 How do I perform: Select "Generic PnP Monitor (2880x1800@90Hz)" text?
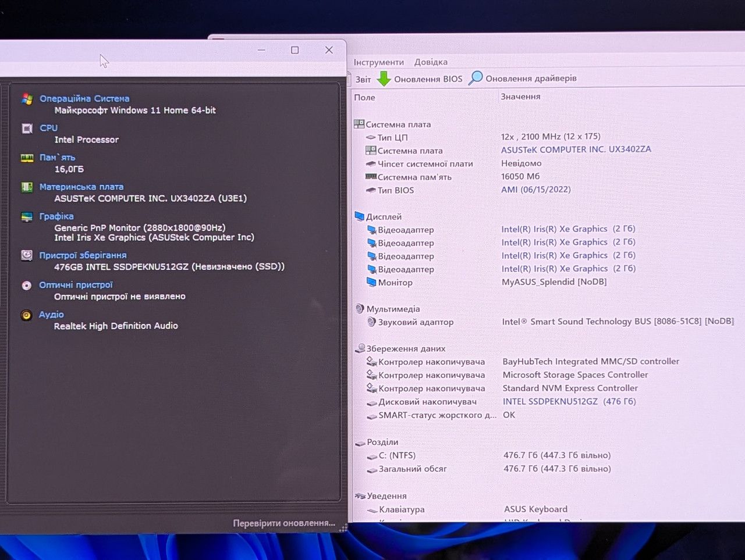tap(140, 228)
